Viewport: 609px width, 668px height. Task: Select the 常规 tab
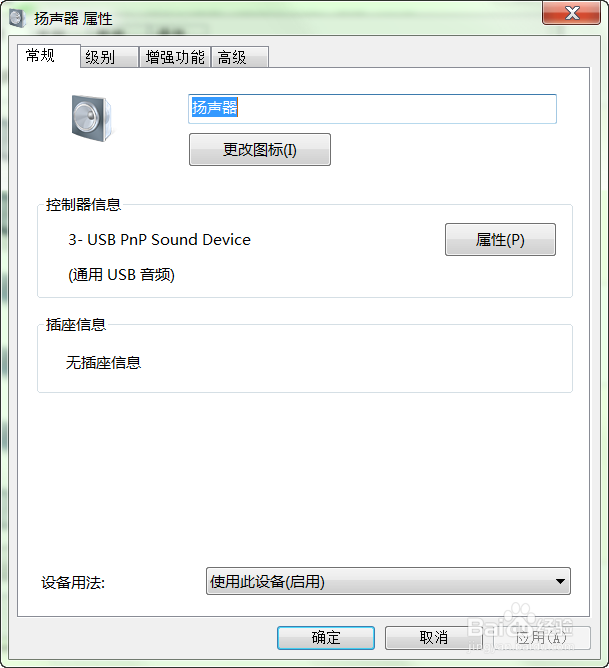tap(49, 56)
